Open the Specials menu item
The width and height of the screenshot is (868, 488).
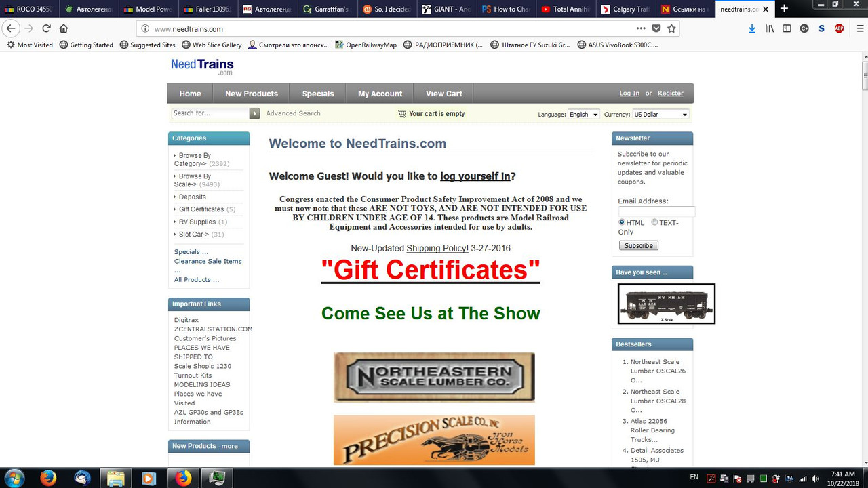[318, 94]
